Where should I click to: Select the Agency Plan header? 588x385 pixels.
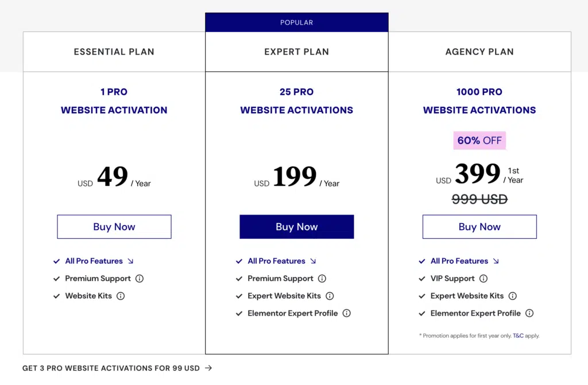pyautogui.click(x=479, y=52)
